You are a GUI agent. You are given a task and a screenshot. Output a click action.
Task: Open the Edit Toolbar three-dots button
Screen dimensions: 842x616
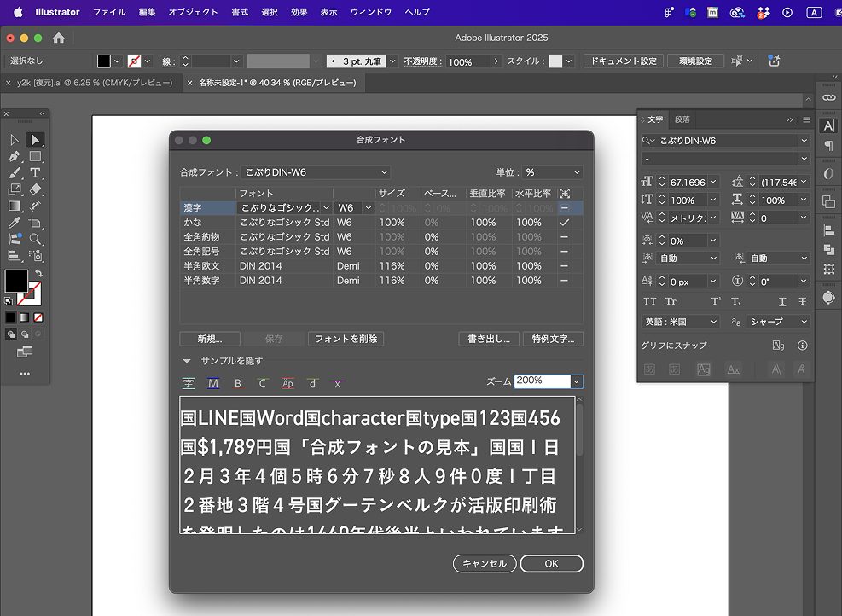[26, 373]
